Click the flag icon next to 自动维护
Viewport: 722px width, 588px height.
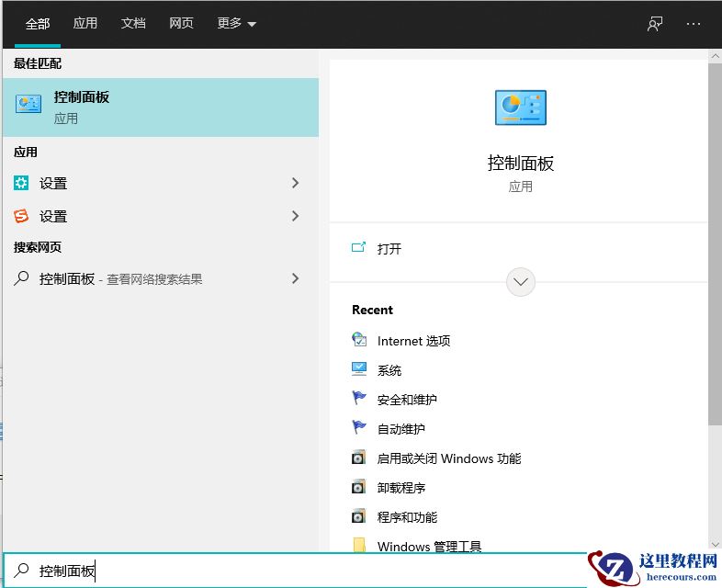coord(359,428)
